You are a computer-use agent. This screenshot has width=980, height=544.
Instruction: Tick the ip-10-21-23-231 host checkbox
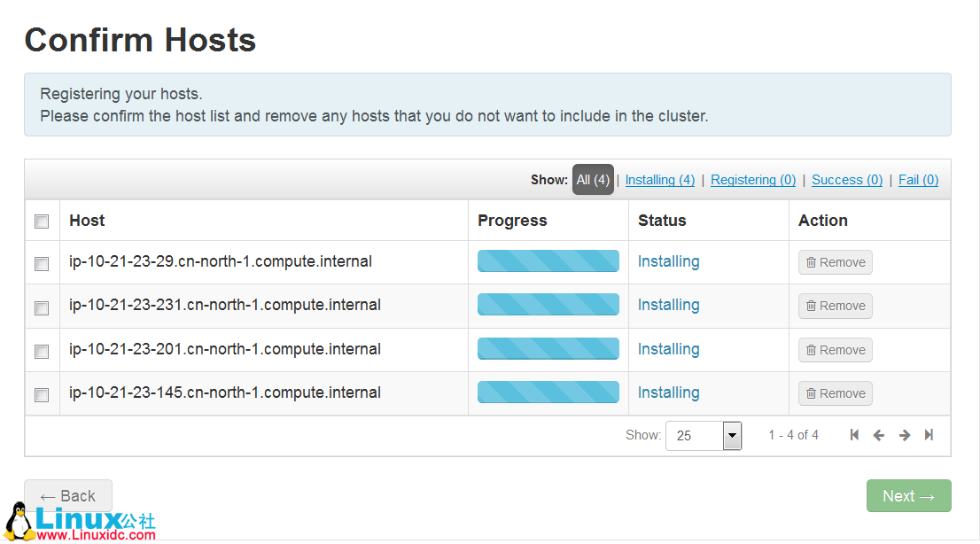tap(42, 307)
